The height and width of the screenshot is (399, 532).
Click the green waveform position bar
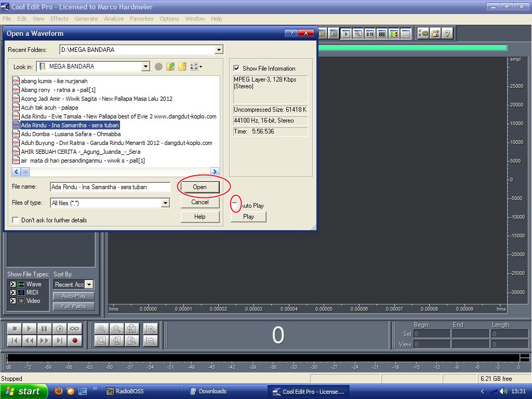413,48
